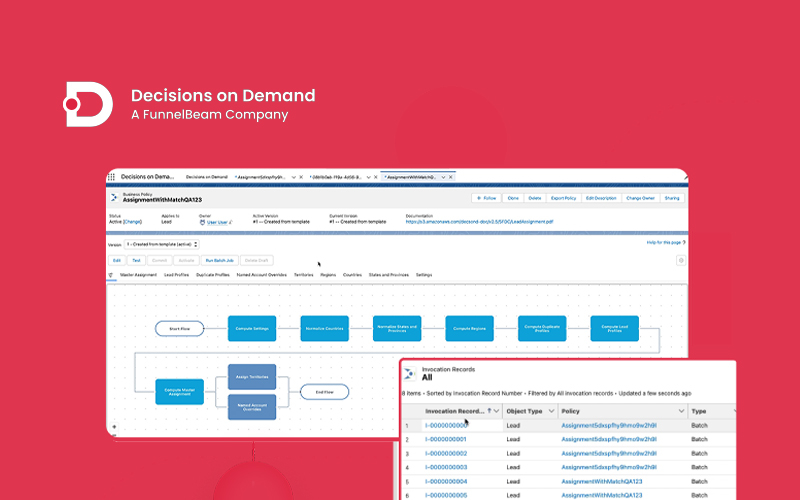The width and height of the screenshot is (800, 500).
Task: Open invocation record I-0000000001
Action: pos(445,439)
